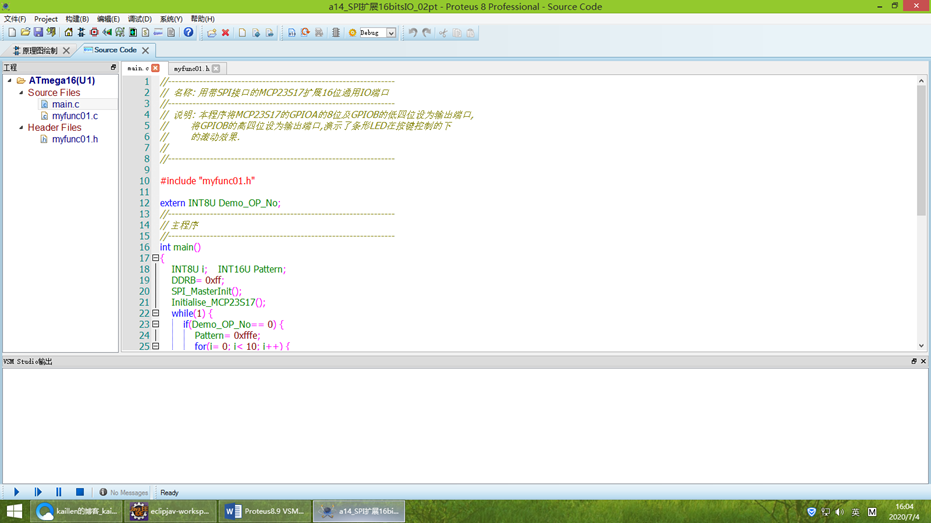The height and width of the screenshot is (524, 931).
Task: Click the New Project icon
Action: pos(12,33)
